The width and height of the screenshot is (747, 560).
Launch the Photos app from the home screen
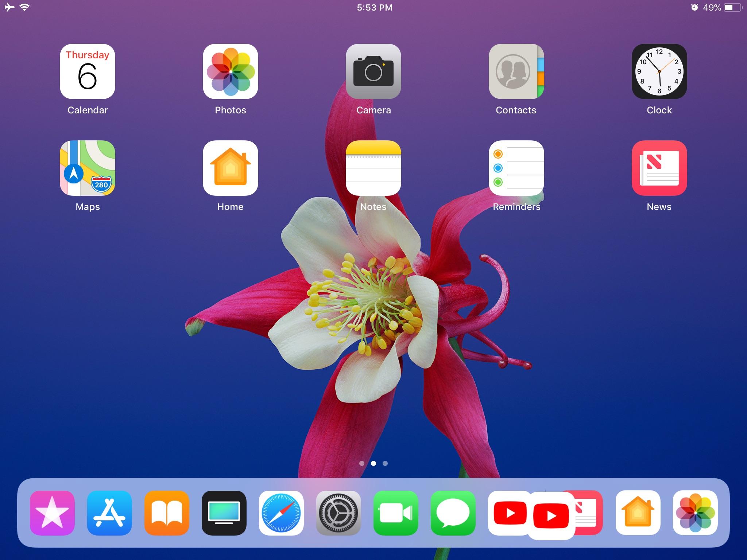point(230,72)
